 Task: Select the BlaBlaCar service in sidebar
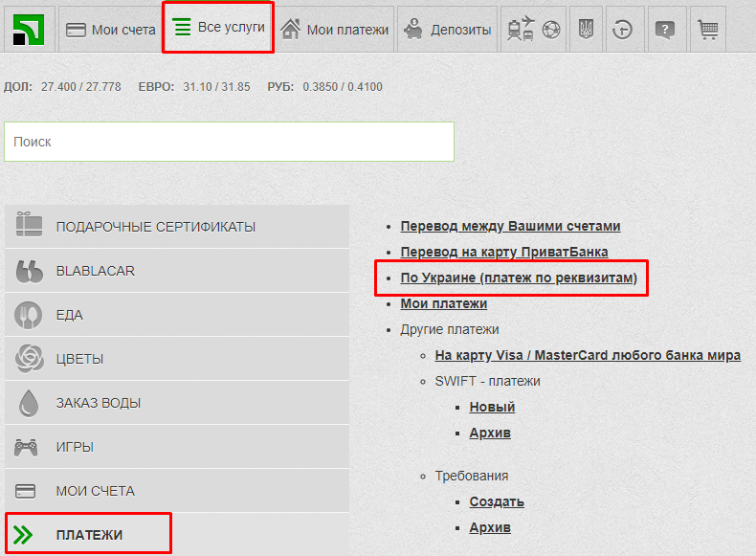pyautogui.click(x=177, y=271)
